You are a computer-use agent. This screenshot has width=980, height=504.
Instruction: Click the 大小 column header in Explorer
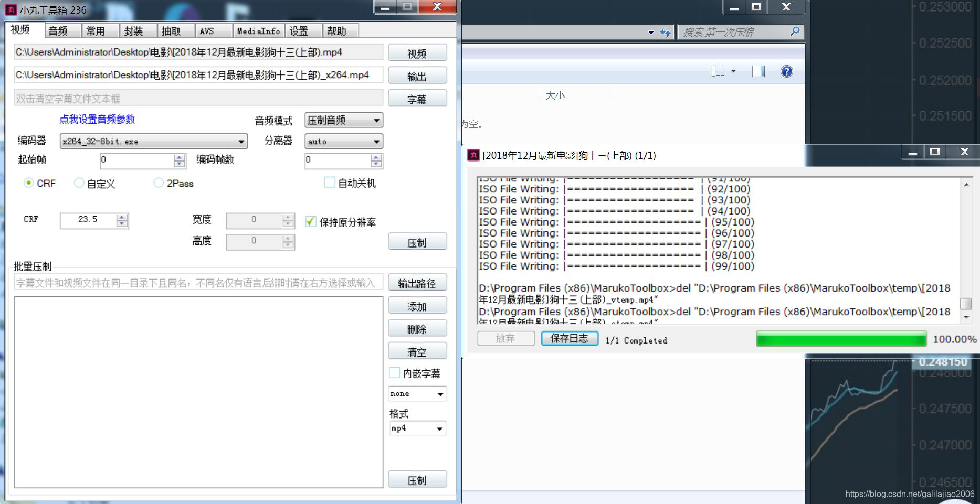tap(555, 95)
